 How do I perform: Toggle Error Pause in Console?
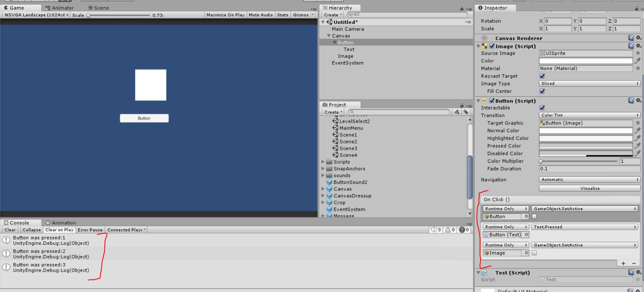pos(90,230)
